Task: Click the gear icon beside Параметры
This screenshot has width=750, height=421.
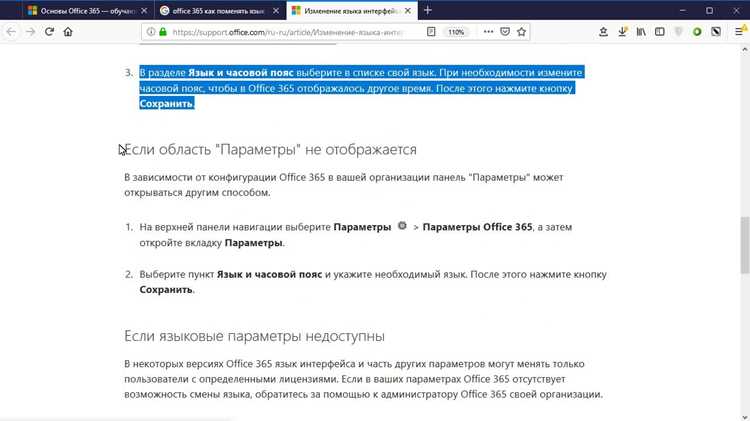Action: pyautogui.click(x=402, y=226)
